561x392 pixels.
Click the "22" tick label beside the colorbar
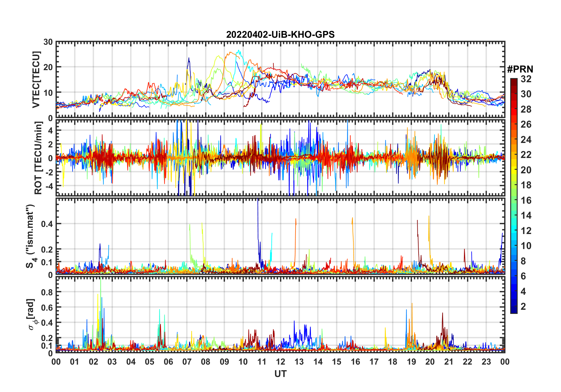pyautogui.click(x=526, y=155)
